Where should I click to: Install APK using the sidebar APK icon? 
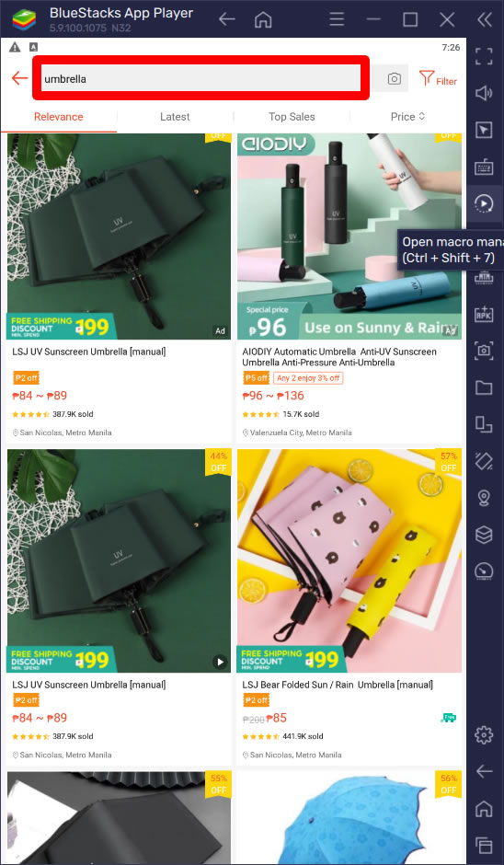tap(484, 314)
